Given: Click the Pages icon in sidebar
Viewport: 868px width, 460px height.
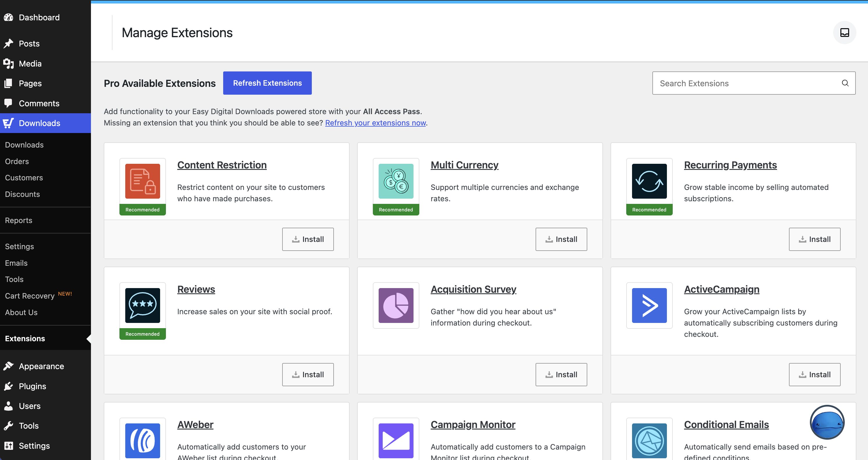Looking at the screenshot, I should point(8,83).
